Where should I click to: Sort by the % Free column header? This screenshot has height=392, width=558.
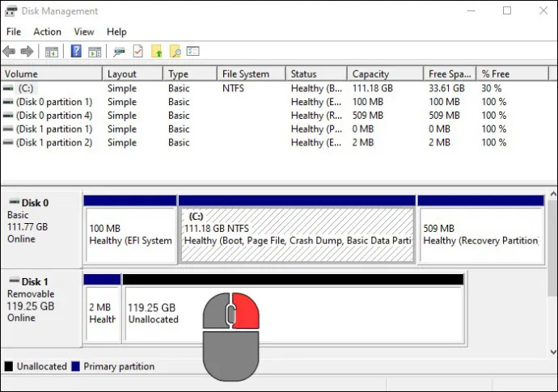[x=513, y=74]
